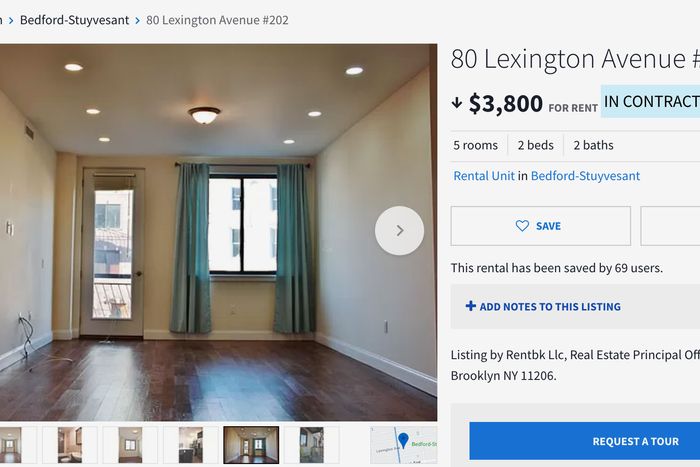
Task: Click breadcrumb chevron before 80 Lexington Avenue
Action: click(x=138, y=21)
